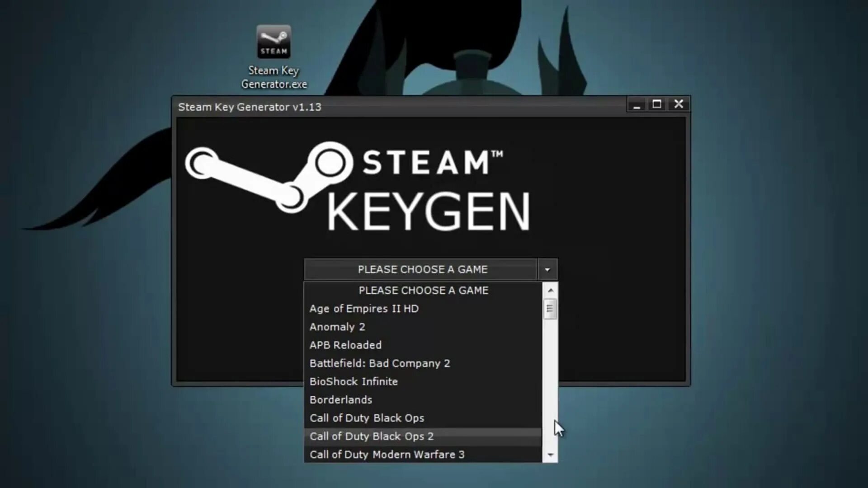This screenshot has height=488, width=868.
Task: Click the scrollbar down arrow in dropdown
Action: coord(549,455)
